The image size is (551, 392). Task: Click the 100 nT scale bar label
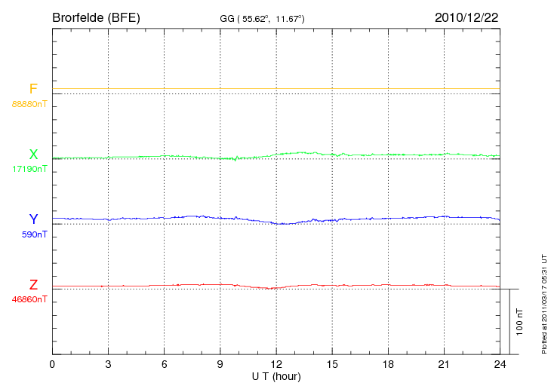pos(520,322)
